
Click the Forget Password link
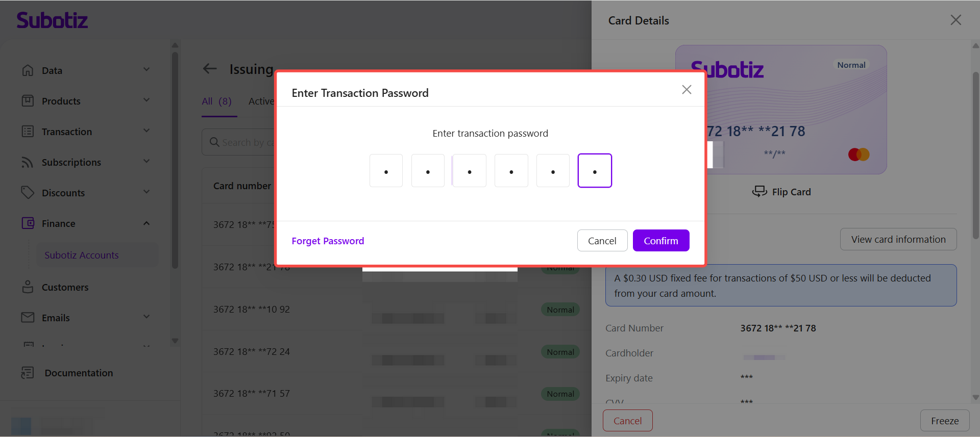pos(328,241)
